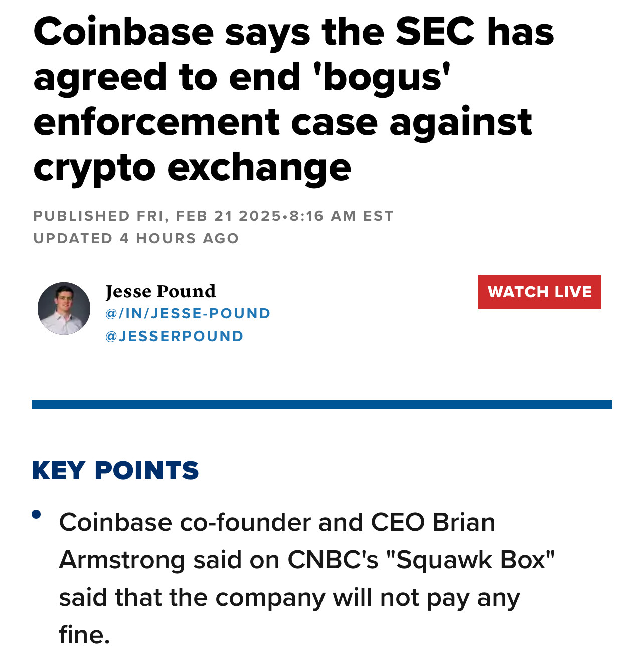Open the @/IN/JESSE-POUND LinkedIn link
The image size is (644, 671).
[188, 313]
